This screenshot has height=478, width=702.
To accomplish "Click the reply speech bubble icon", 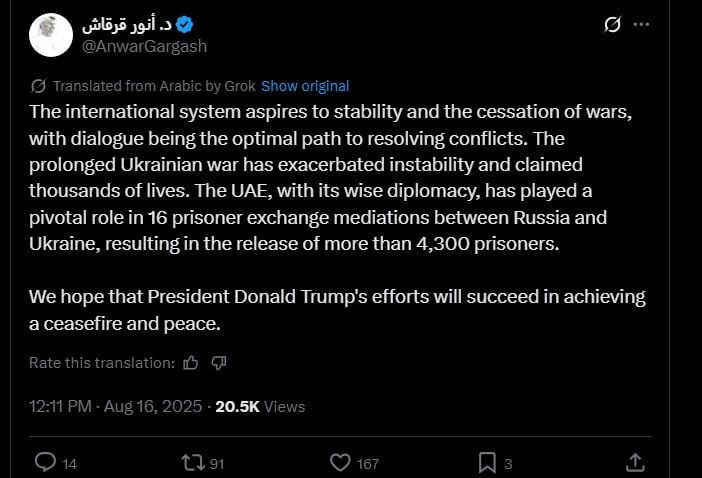I will coord(45,462).
